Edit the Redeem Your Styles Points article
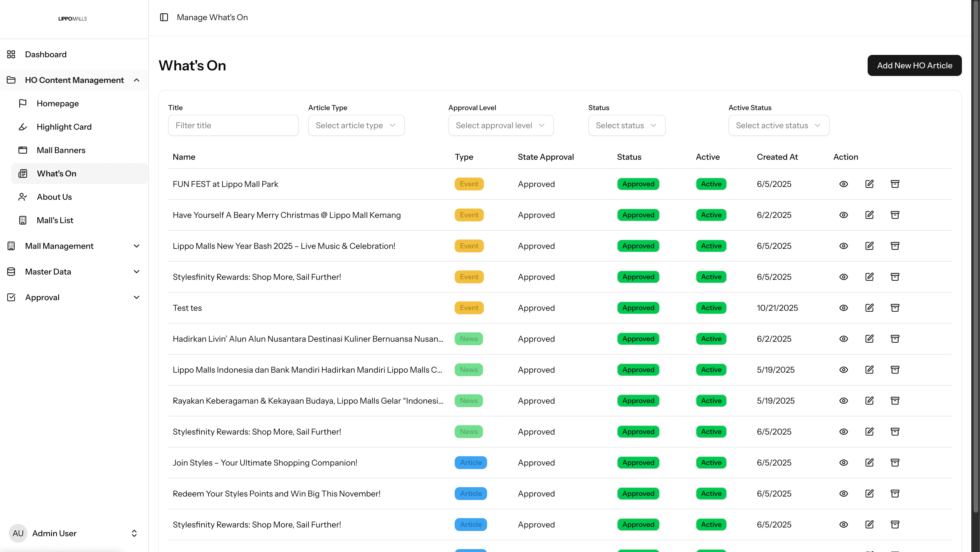980x552 pixels. (869, 494)
